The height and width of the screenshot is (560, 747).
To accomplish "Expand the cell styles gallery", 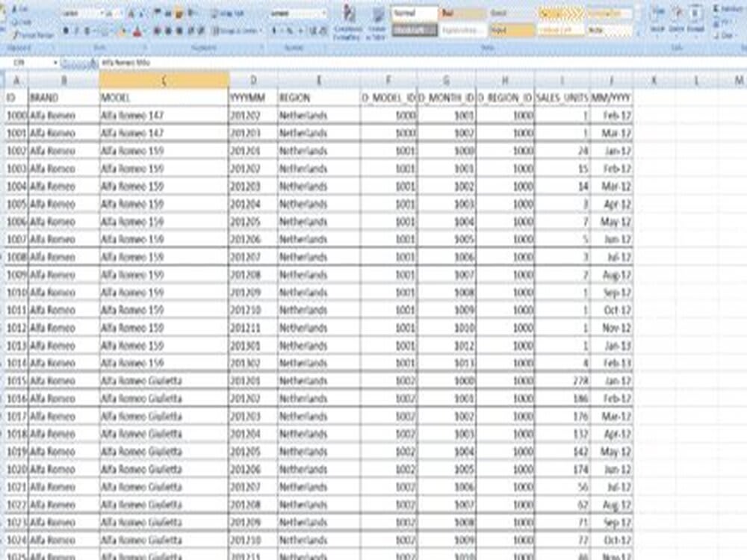I will [x=639, y=34].
